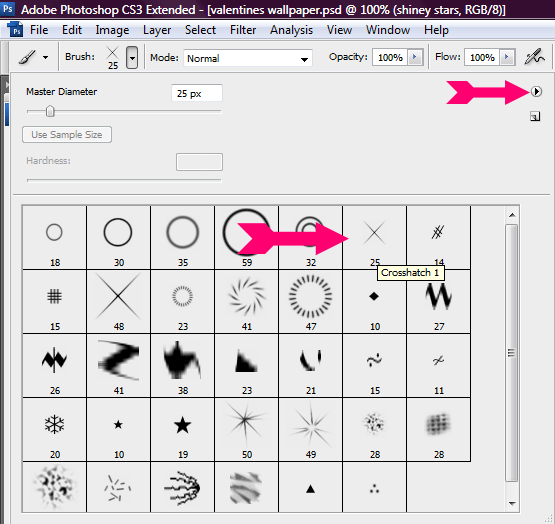Open the Analysis menu

tap(291, 30)
